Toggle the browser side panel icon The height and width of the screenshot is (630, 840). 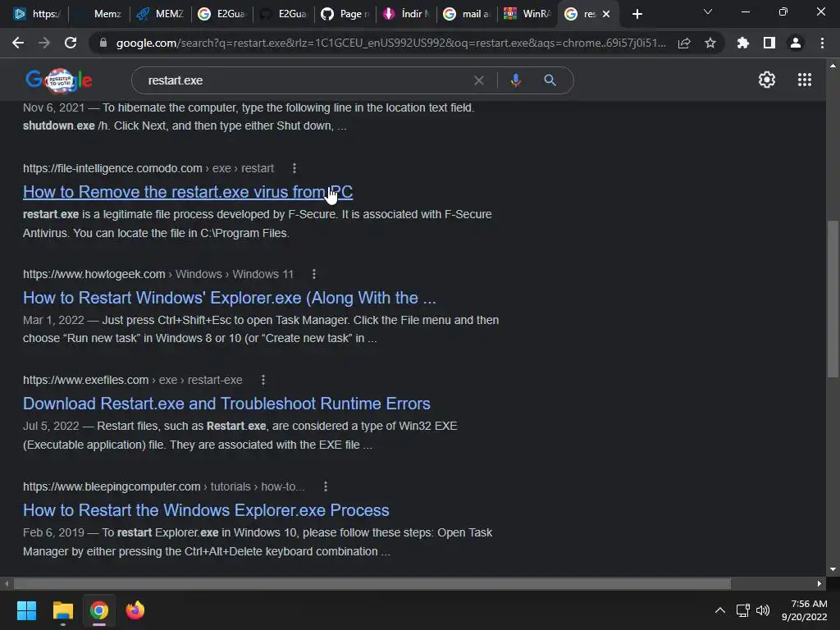769,43
